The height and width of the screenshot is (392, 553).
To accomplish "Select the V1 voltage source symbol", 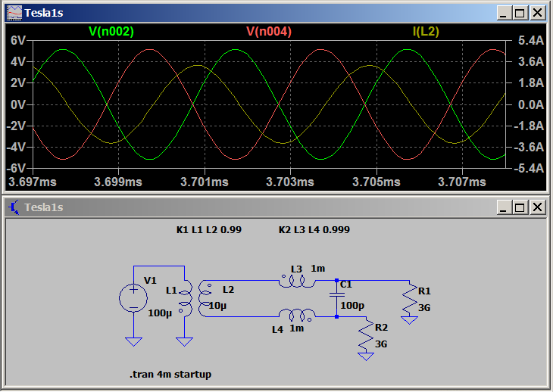I will coord(133,298).
